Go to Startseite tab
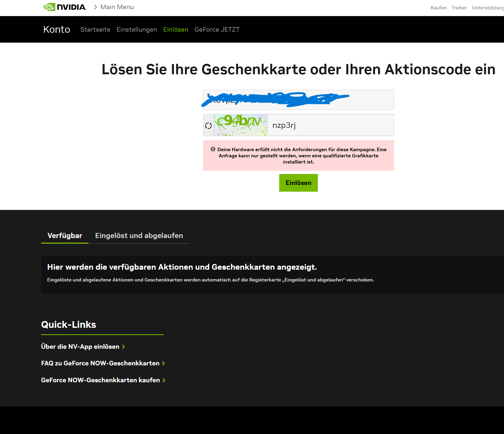Viewport: 504px width, 434px height. click(x=95, y=29)
